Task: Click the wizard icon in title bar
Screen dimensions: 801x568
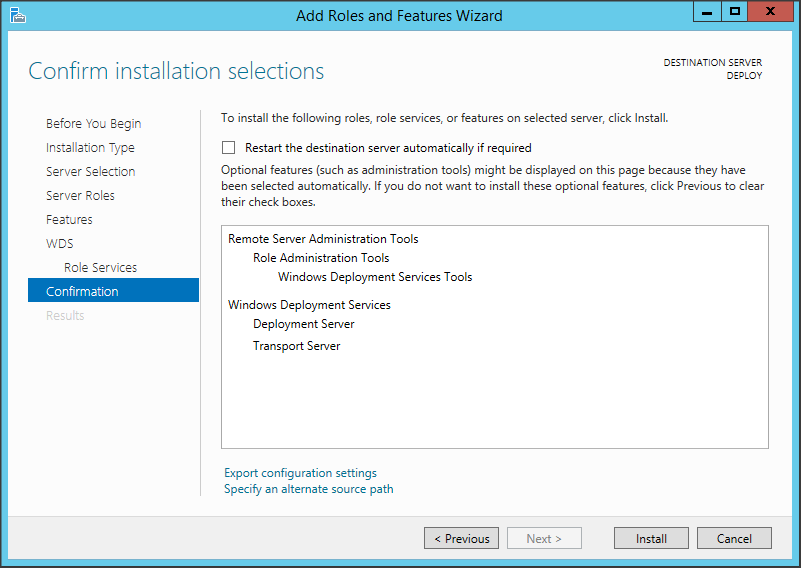Action: pos(17,15)
